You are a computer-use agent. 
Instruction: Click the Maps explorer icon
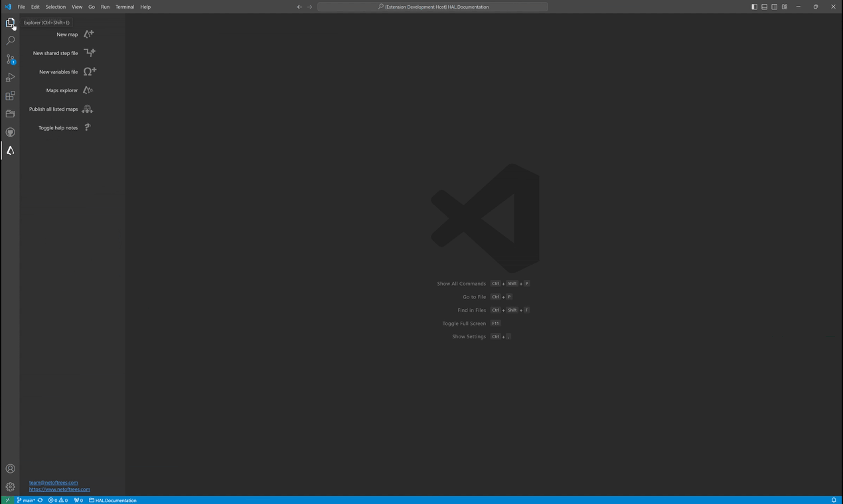pyautogui.click(x=88, y=90)
